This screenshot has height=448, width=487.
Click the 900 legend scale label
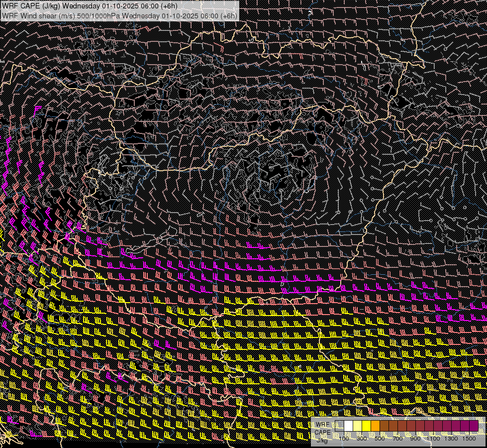point(415,439)
